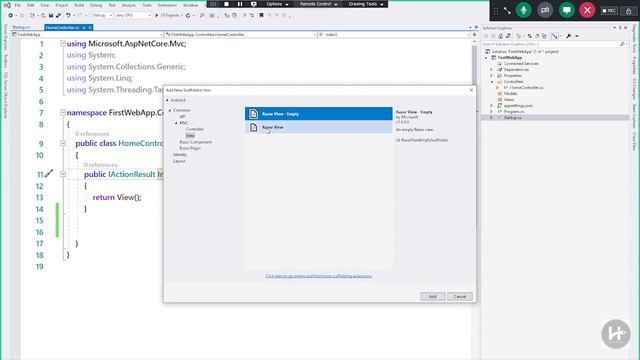Open the Project menu
Image resolution: width=640 pixels, height=360 pixels.
tap(62, 5)
